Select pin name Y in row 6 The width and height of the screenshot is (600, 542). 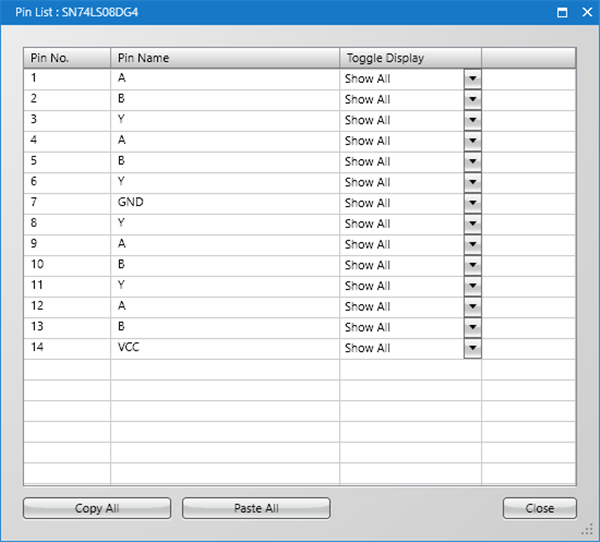[x=225, y=182]
